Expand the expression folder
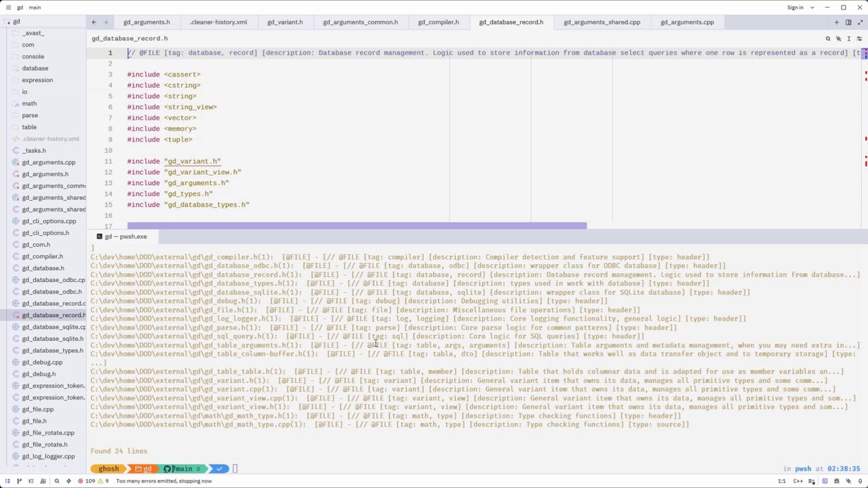868x488 pixels. [43, 80]
